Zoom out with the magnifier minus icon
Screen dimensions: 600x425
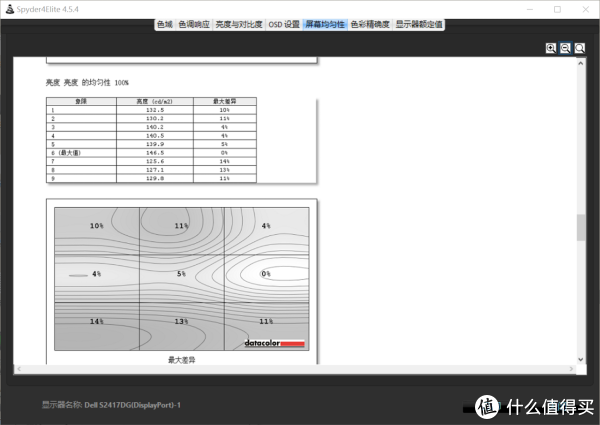[x=565, y=48]
